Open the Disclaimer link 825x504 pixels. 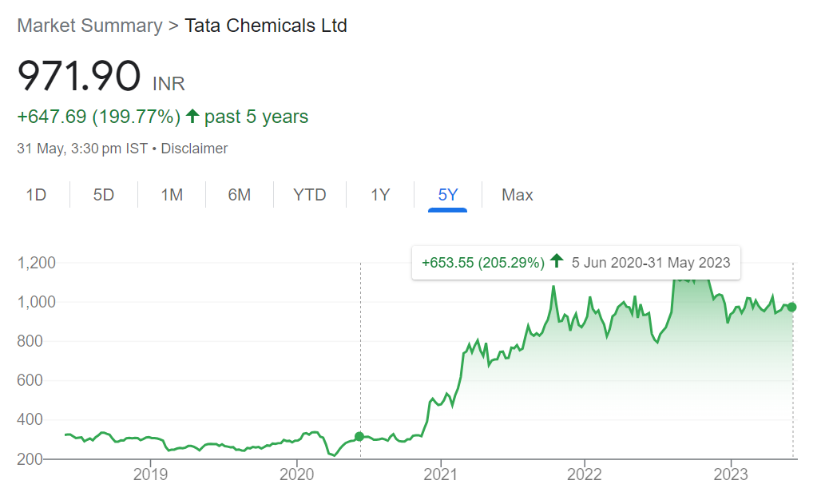(x=194, y=149)
